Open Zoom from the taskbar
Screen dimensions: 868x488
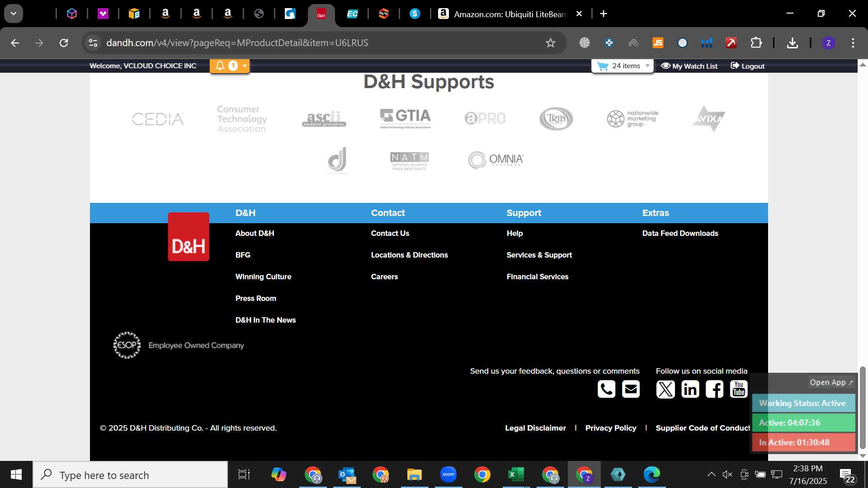[448, 474]
